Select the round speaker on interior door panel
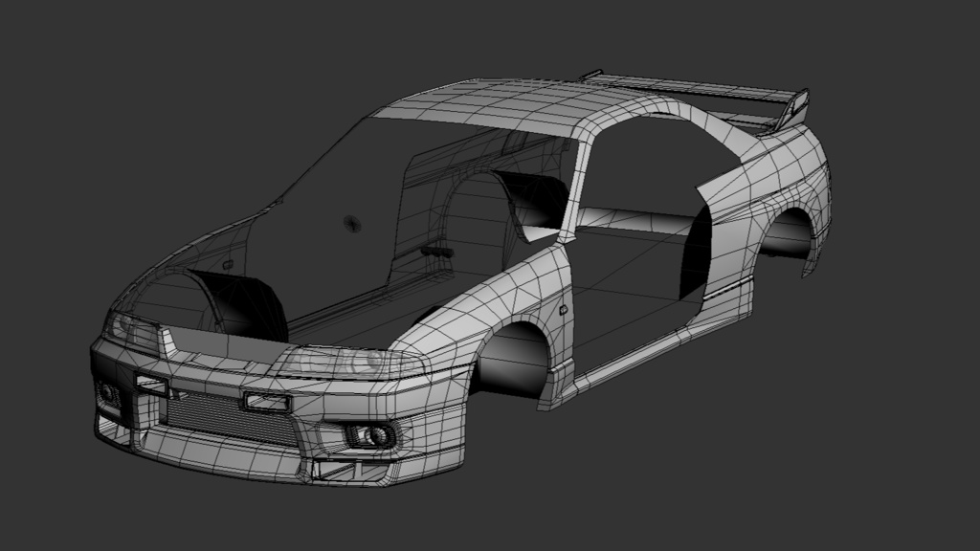980x551 pixels. tap(352, 223)
